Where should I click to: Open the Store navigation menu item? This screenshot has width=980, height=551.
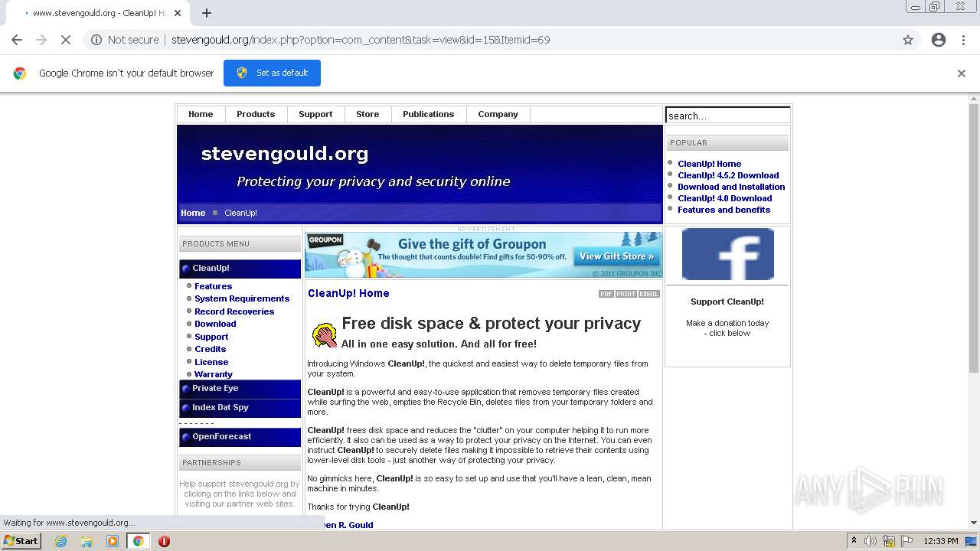point(367,114)
